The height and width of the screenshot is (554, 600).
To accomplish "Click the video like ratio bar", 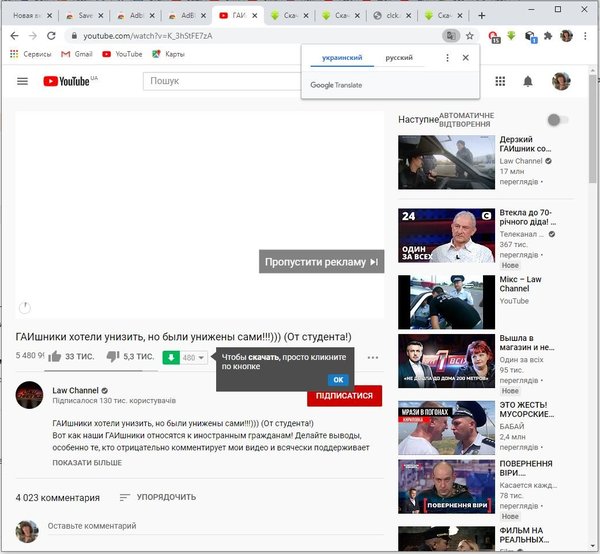I will pos(101,370).
